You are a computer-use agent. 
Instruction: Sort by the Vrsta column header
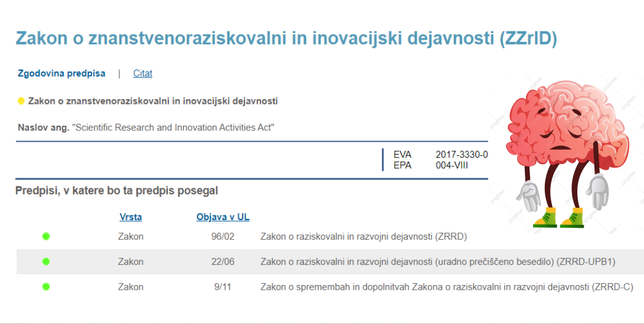pyautogui.click(x=130, y=217)
